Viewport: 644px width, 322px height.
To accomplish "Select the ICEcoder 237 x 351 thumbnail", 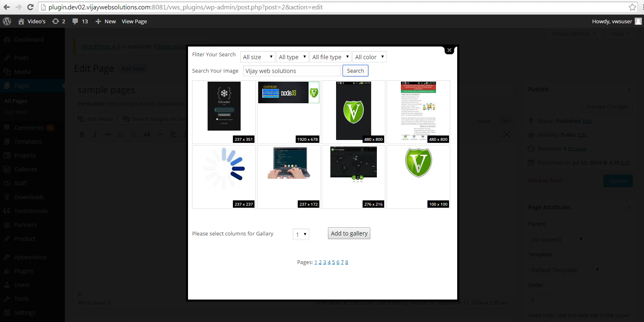I will pos(224,112).
